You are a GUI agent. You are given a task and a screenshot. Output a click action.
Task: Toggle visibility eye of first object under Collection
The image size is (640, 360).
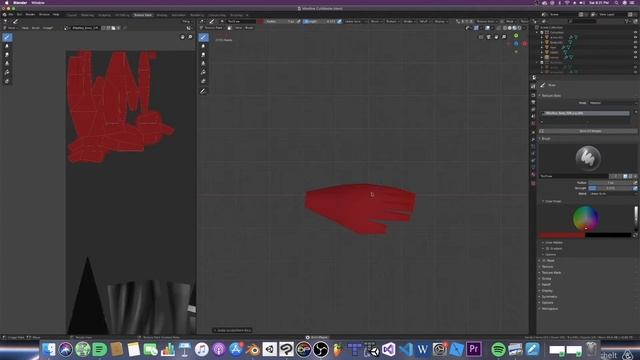point(635,37)
